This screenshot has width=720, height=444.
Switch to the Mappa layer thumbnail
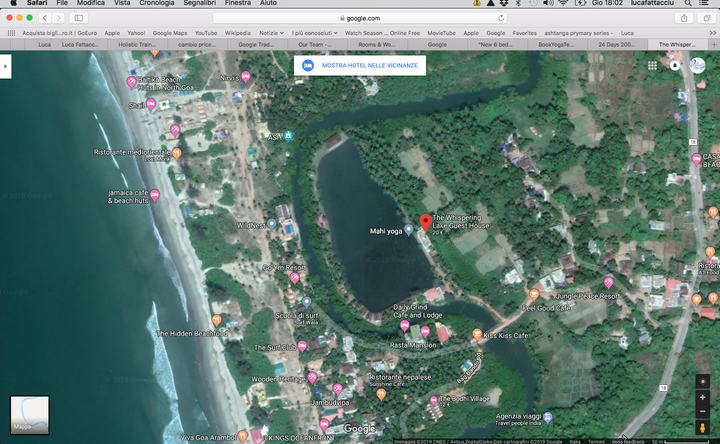[30, 415]
